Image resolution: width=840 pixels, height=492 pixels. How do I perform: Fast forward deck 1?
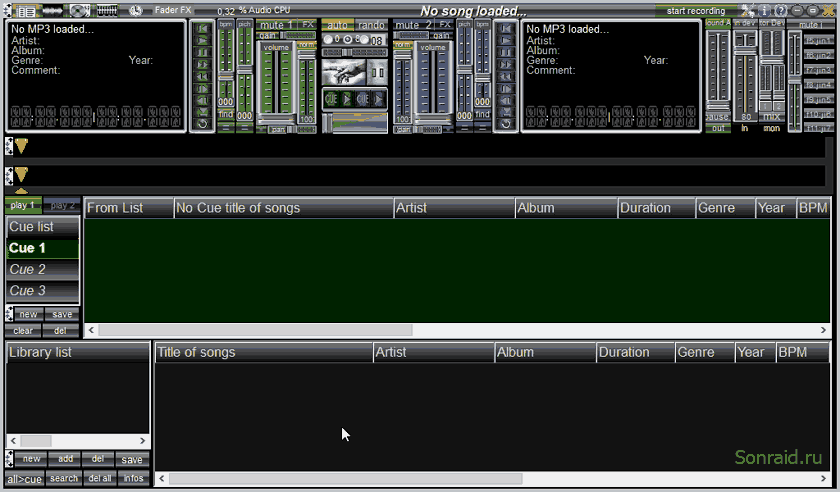tap(202, 64)
